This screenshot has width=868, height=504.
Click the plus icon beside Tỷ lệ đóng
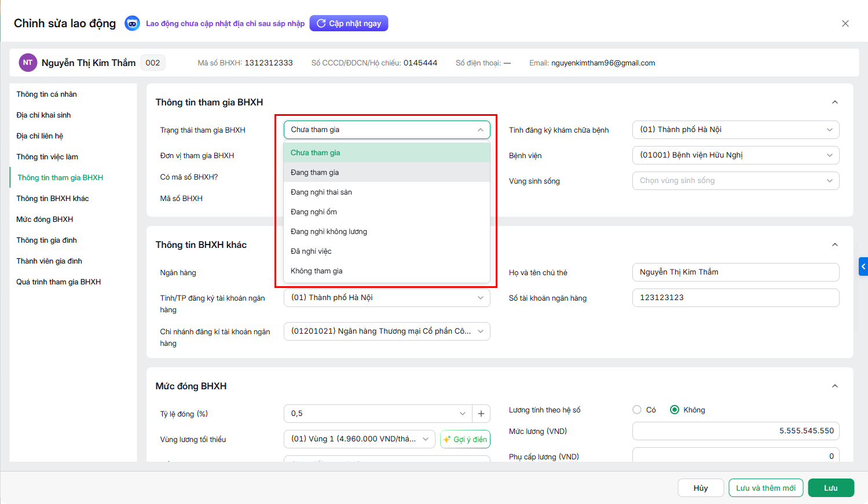481,414
